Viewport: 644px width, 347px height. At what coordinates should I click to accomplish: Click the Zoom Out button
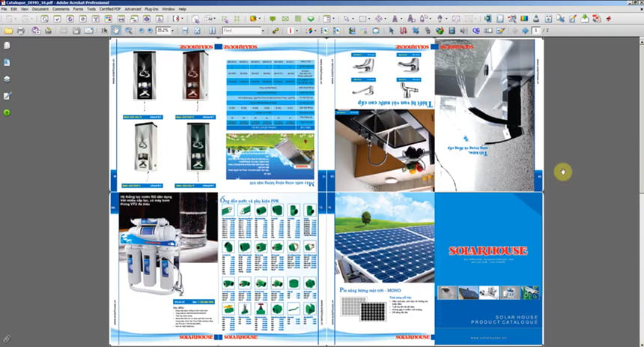click(142, 31)
